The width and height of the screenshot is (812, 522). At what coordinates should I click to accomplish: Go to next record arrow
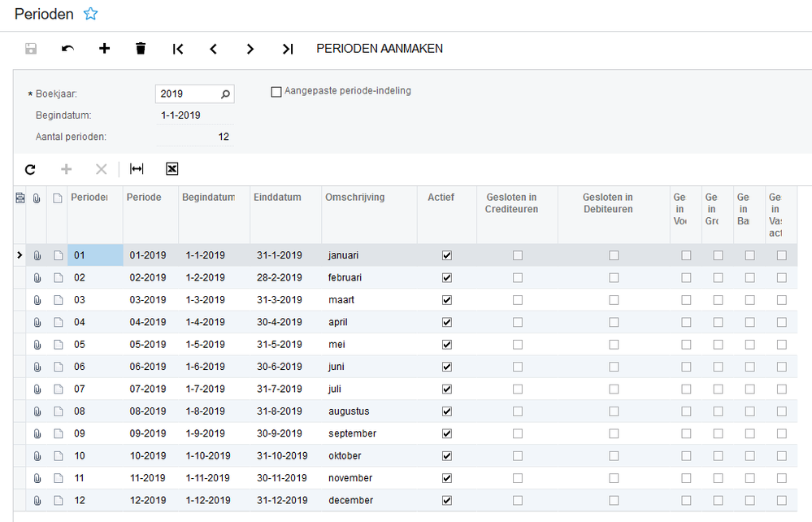[250, 49]
